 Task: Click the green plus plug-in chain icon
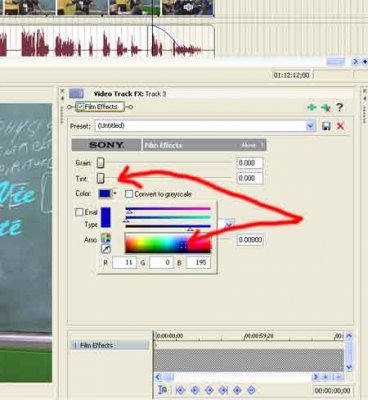(x=312, y=107)
